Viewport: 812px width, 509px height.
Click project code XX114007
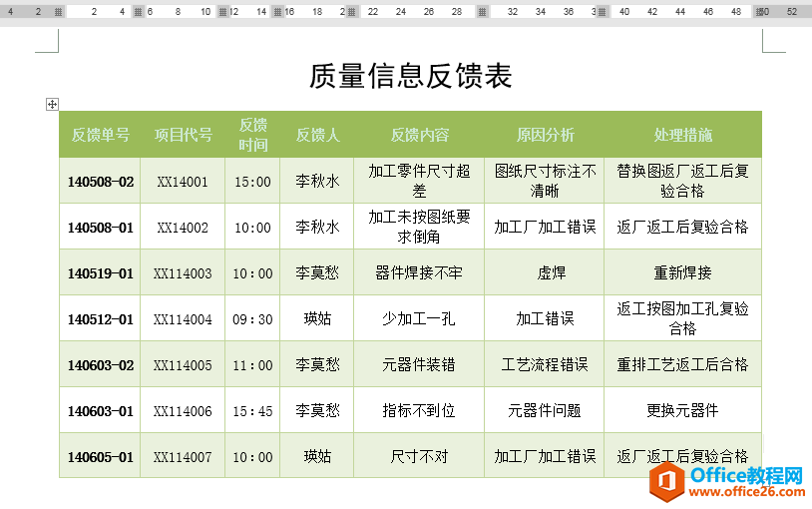[x=183, y=457]
